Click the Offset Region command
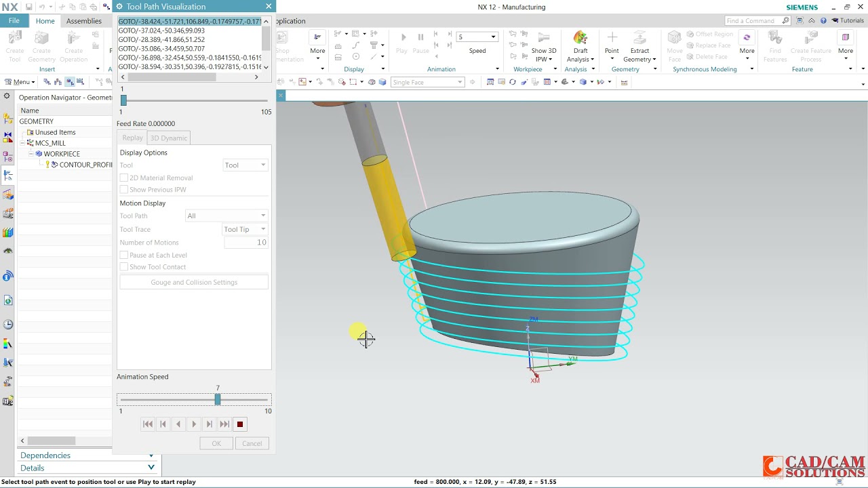 coord(709,34)
